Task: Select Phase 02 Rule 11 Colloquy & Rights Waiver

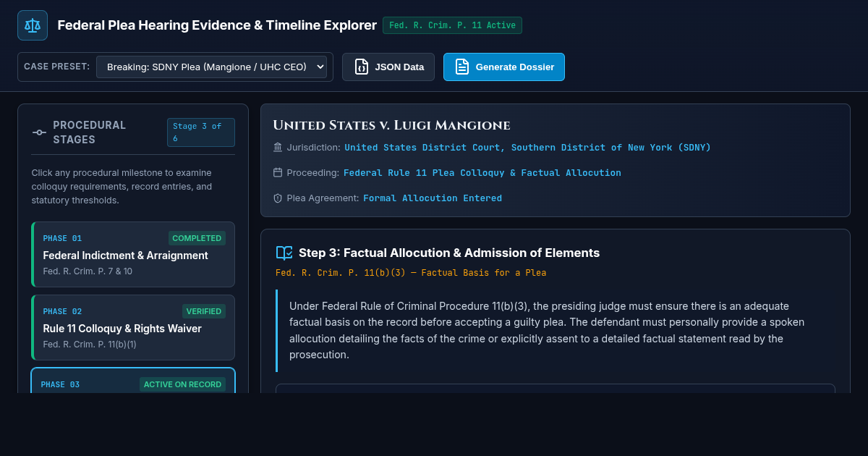Action: pyautogui.click(x=133, y=327)
